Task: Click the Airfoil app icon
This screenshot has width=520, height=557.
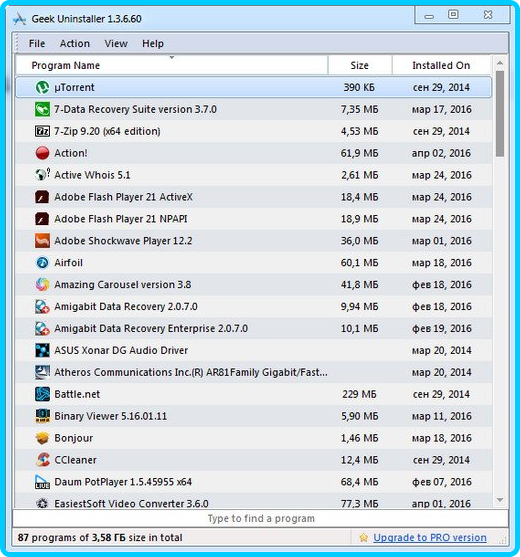Action: (x=42, y=263)
